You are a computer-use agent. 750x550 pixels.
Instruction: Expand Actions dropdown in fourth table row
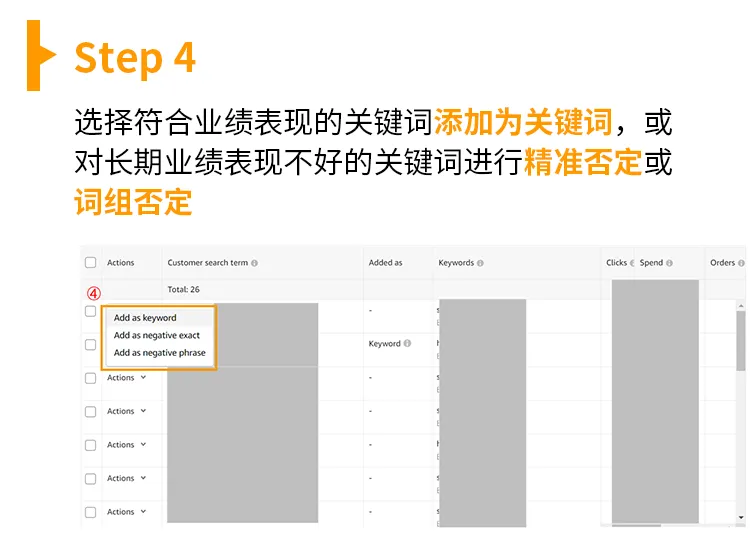(x=126, y=411)
